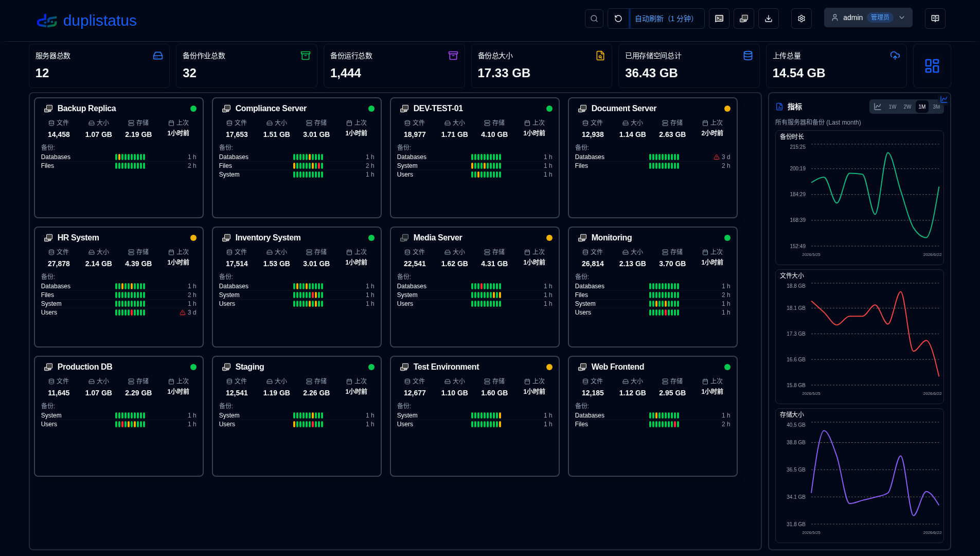Click the 上传总量 cloud upload icon
The image size is (980, 556).
(895, 56)
